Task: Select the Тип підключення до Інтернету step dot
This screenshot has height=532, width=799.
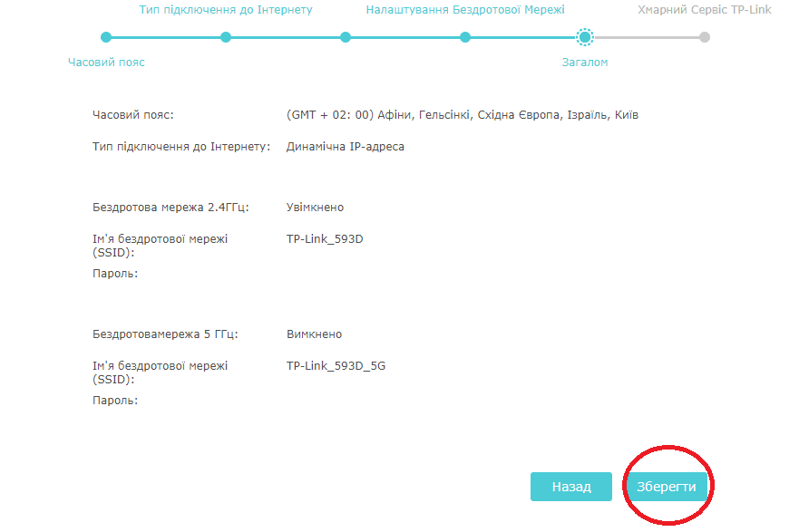Action: tap(226, 37)
